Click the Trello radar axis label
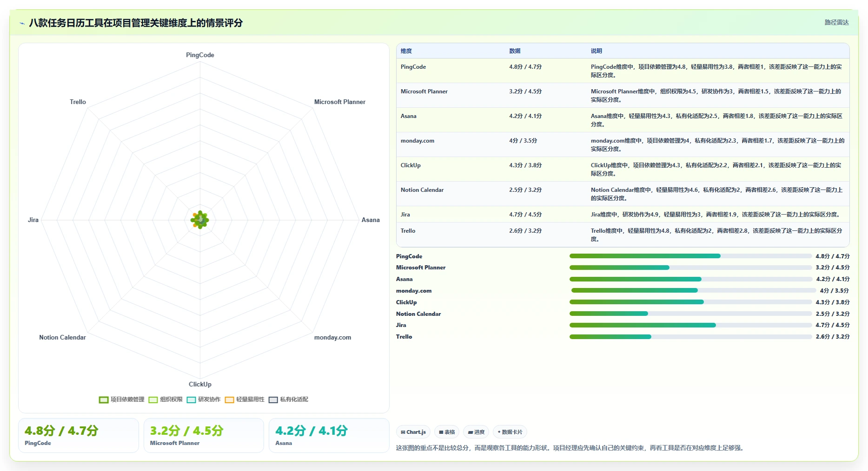This screenshot has width=868, height=471. click(78, 102)
